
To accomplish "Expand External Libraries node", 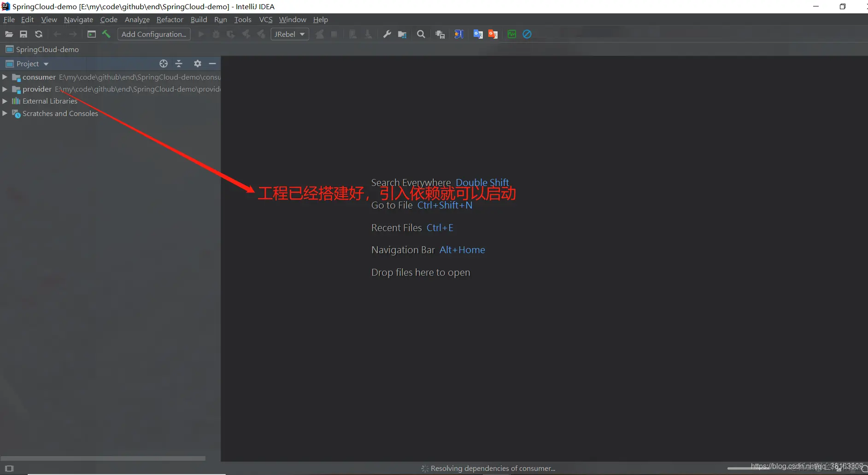I will pyautogui.click(x=5, y=101).
